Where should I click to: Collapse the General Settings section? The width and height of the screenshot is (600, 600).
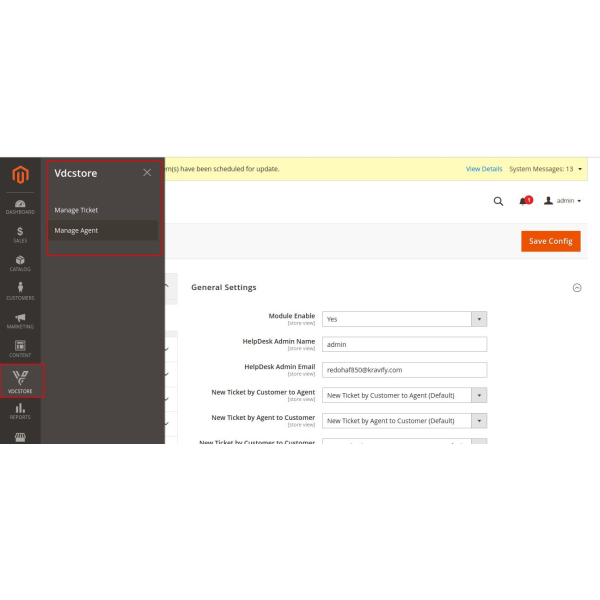click(577, 287)
